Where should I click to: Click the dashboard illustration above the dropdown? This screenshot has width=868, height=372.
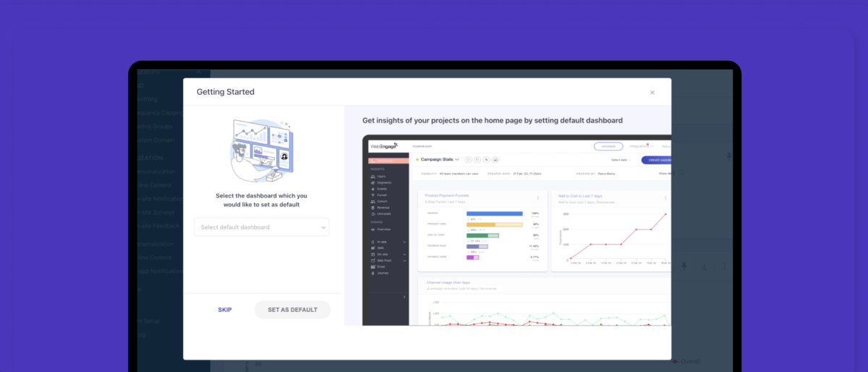(261, 150)
